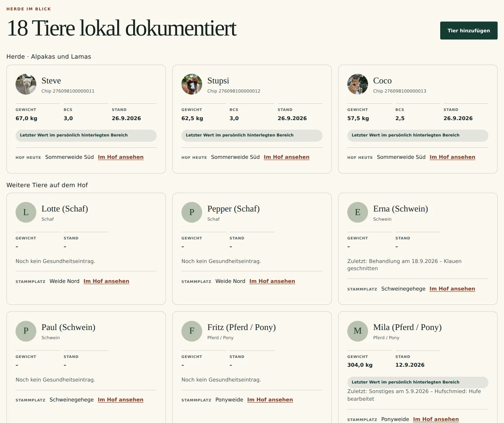The width and height of the screenshot is (504, 423).
Task: Select the name Mila (Pferd / Pony)
Action: [408, 327]
